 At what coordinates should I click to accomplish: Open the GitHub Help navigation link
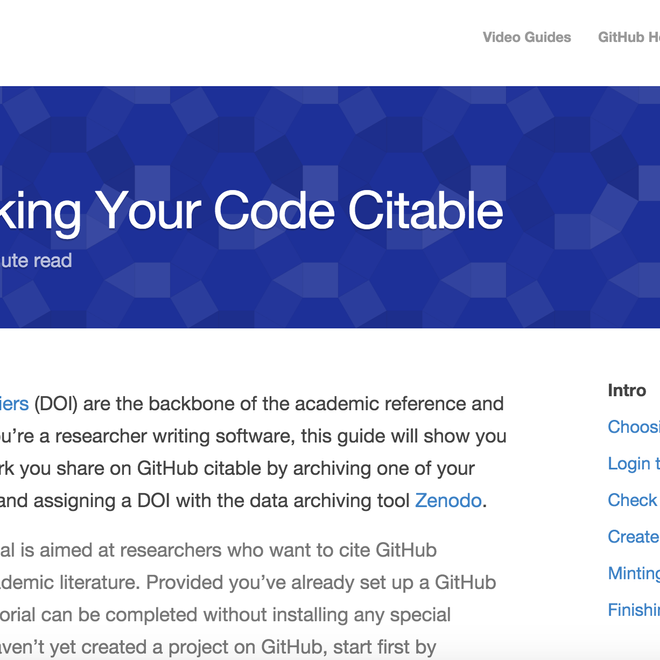[630, 37]
